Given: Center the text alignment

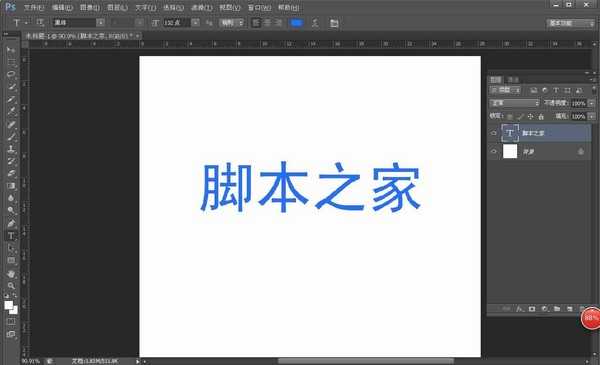Looking at the screenshot, I should click(267, 23).
